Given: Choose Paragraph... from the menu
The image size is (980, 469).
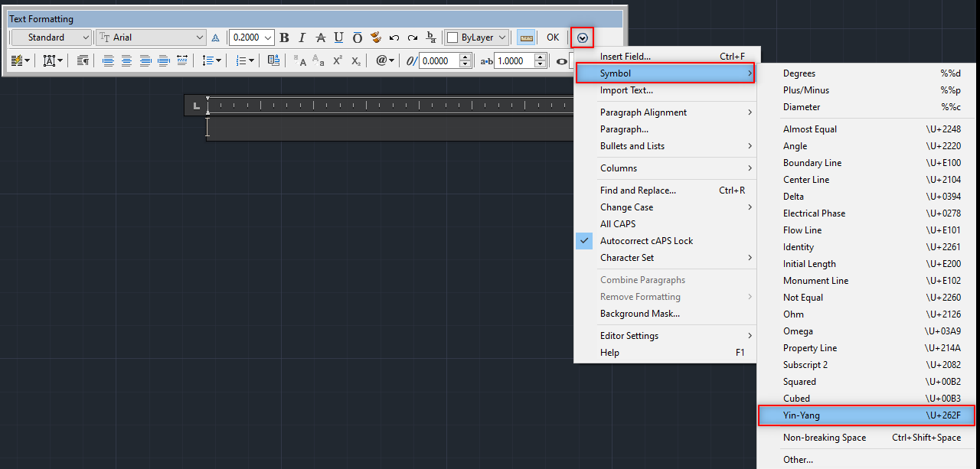Looking at the screenshot, I should click(665, 129).
